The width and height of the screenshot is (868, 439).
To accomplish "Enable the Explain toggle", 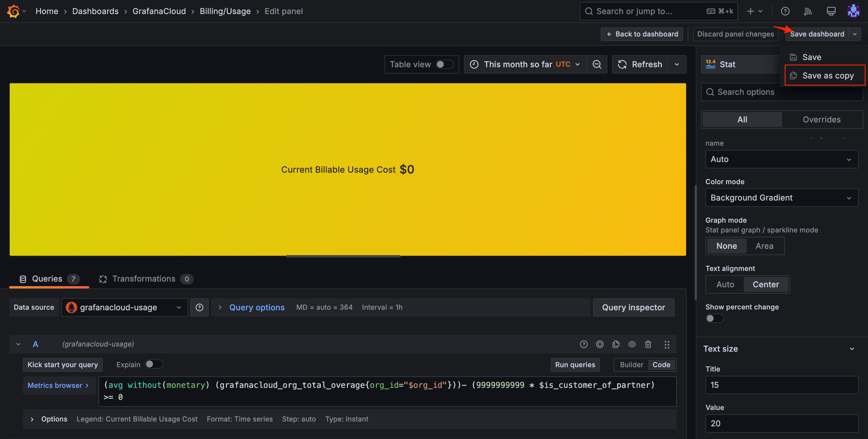I will point(154,365).
